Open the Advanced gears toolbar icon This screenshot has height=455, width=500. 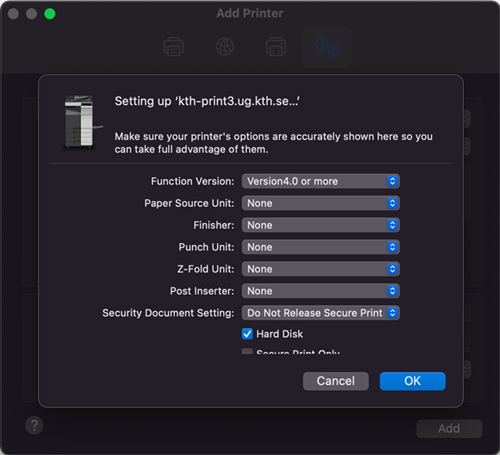pyautogui.click(x=327, y=47)
